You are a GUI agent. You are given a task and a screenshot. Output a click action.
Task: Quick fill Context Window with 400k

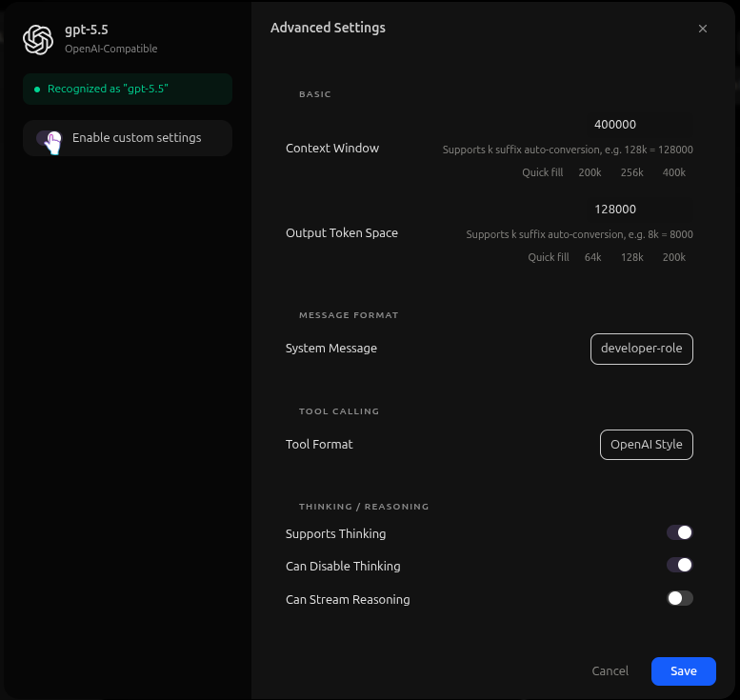click(673, 172)
